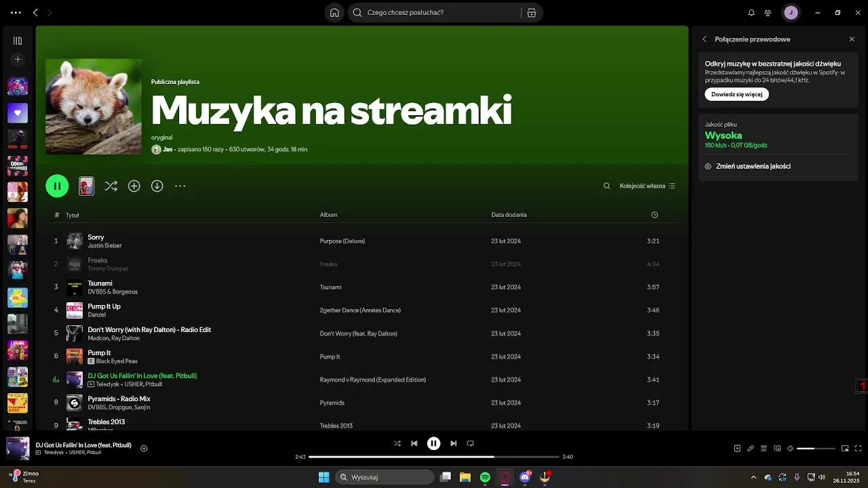Open the album Purpose (Deluxe)
Screen dimensions: 868x488
coord(342,241)
